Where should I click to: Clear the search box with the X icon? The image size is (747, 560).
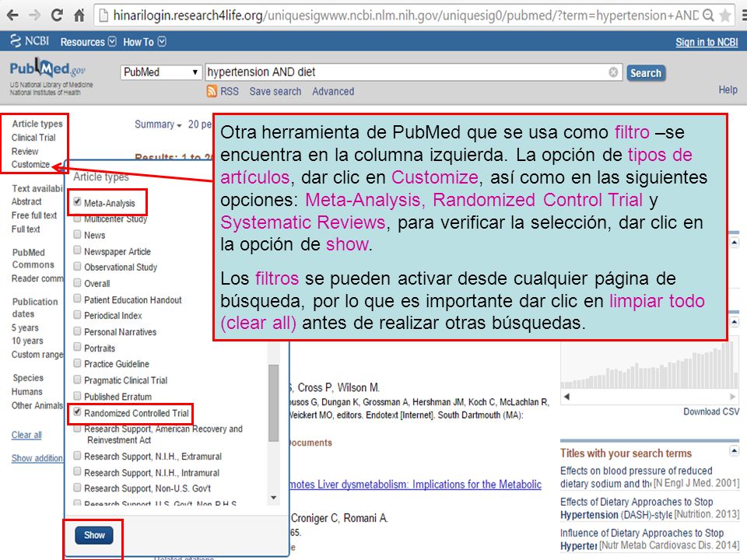pyautogui.click(x=614, y=72)
